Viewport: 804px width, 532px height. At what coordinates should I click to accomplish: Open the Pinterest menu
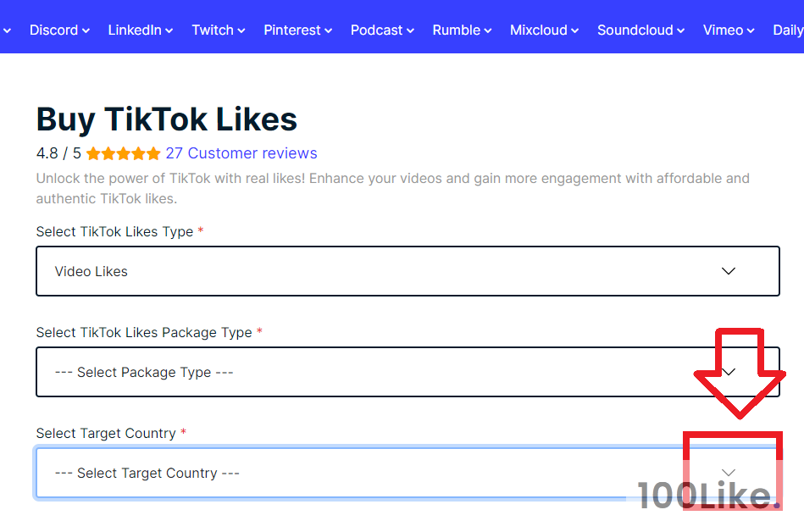tap(298, 30)
